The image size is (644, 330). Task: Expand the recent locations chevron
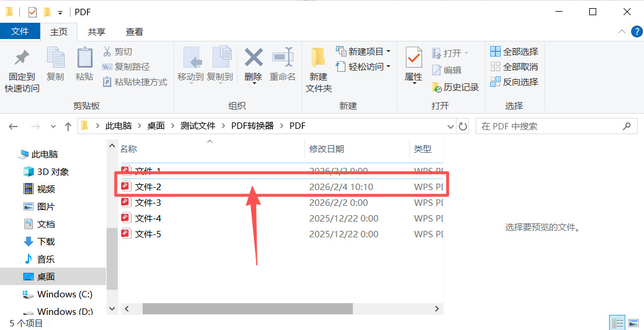pos(53,127)
